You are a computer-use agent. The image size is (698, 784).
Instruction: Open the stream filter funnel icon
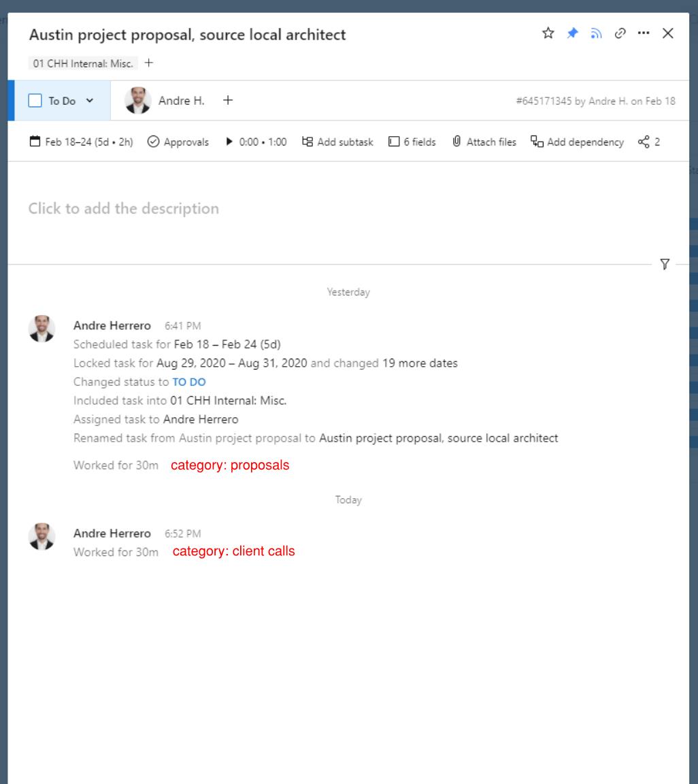tap(665, 264)
